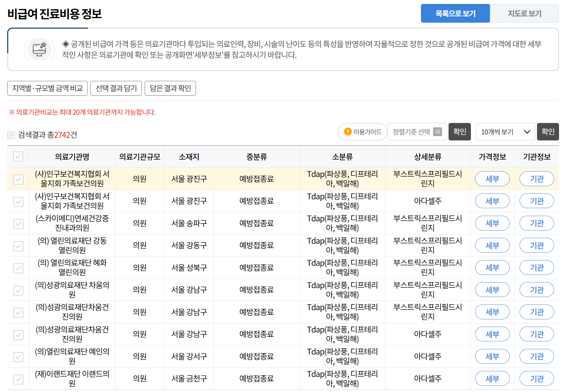Click the 소재지 column header

[x=189, y=157]
